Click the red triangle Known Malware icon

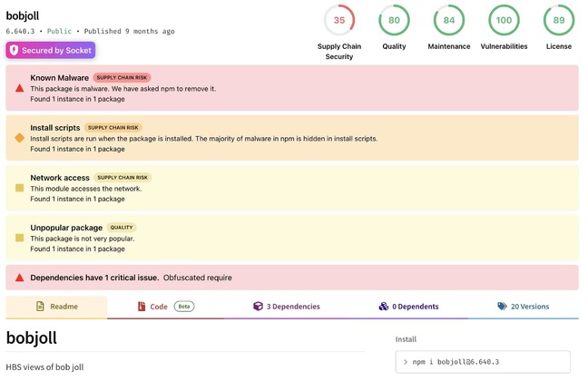[19, 89]
